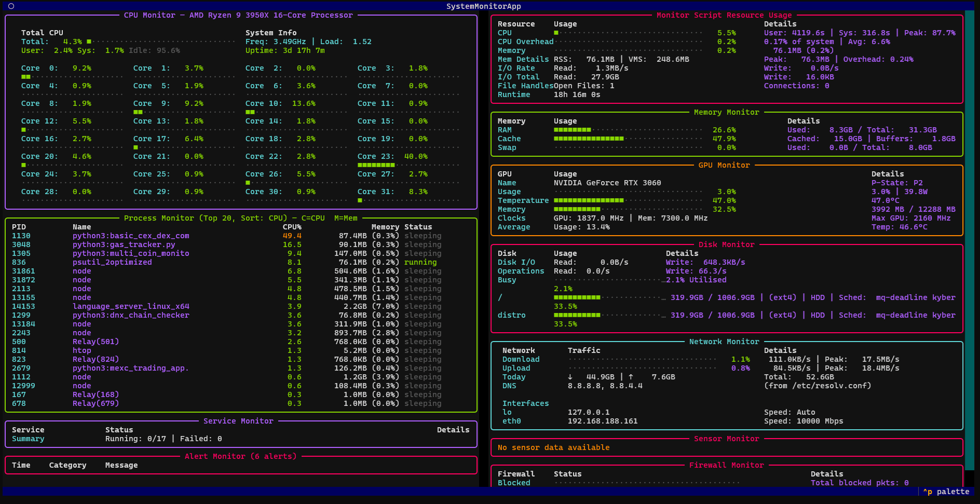The width and height of the screenshot is (980, 504).
Task: Click the Monitor Script Resource Usage title
Action: (724, 15)
